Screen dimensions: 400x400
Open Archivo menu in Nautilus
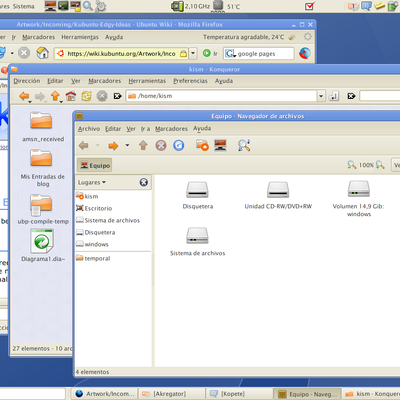[x=89, y=129]
